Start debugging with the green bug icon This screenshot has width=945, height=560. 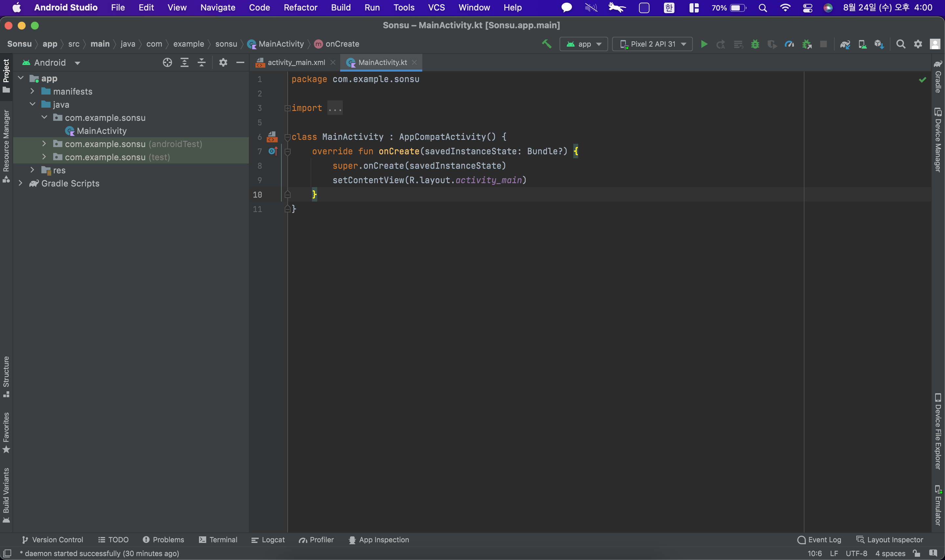755,44
